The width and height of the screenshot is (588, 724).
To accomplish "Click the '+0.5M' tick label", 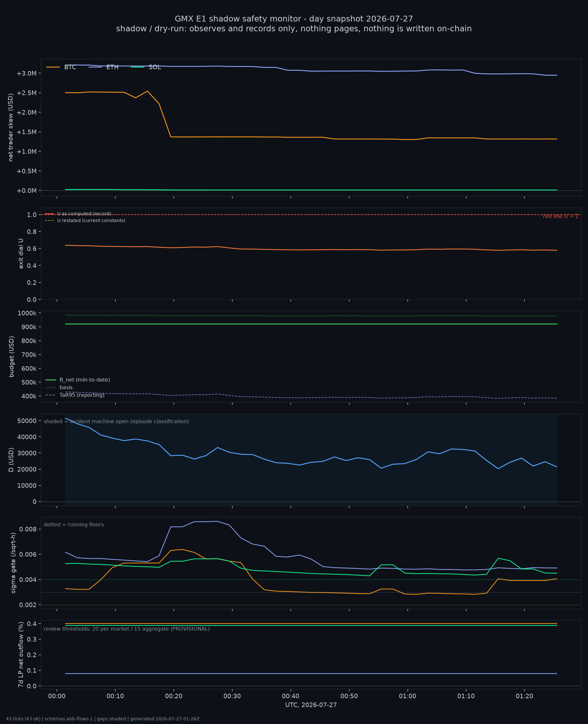I will click(26, 171).
